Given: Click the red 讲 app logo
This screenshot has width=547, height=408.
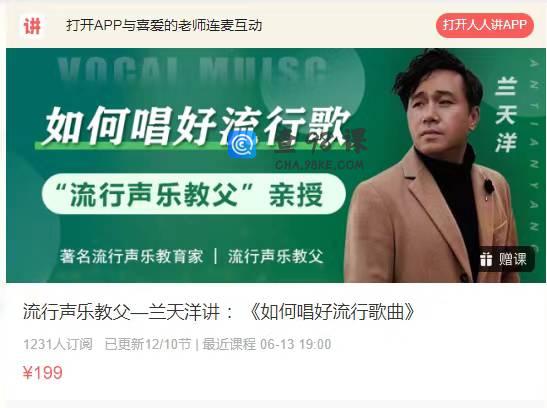Looking at the screenshot, I should 32,26.
